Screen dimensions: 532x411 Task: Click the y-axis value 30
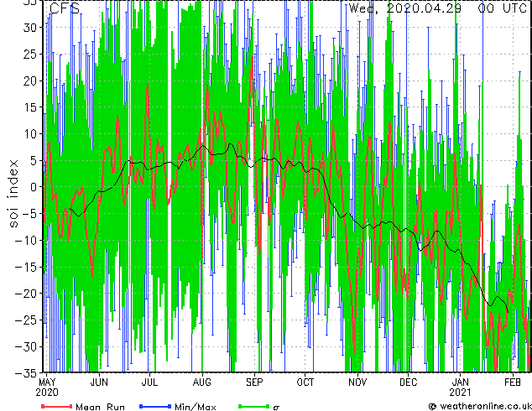point(30,28)
